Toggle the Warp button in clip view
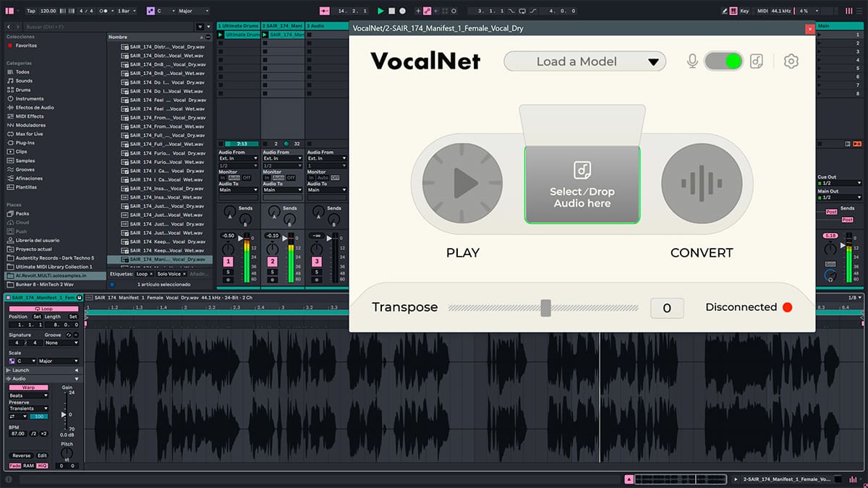The width and height of the screenshot is (868, 488). tap(28, 388)
